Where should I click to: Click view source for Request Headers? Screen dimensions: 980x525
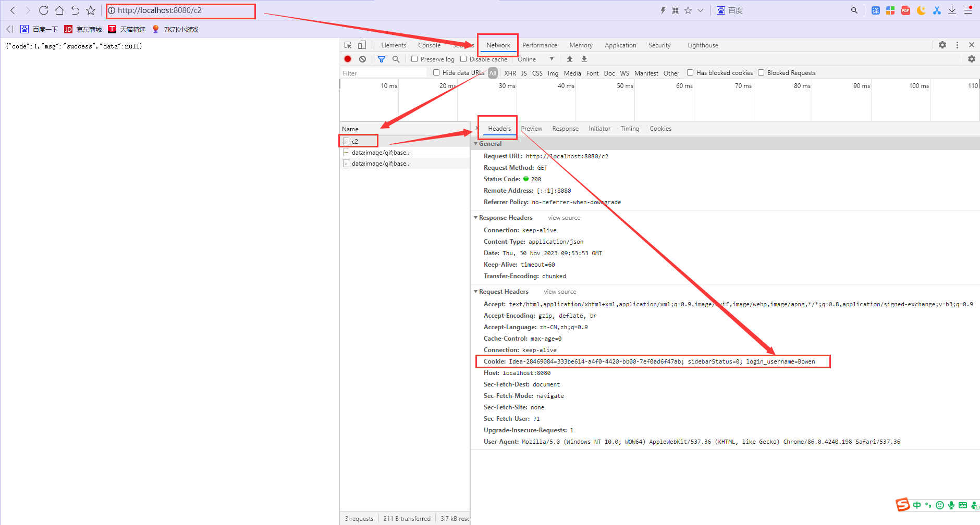[560, 292]
